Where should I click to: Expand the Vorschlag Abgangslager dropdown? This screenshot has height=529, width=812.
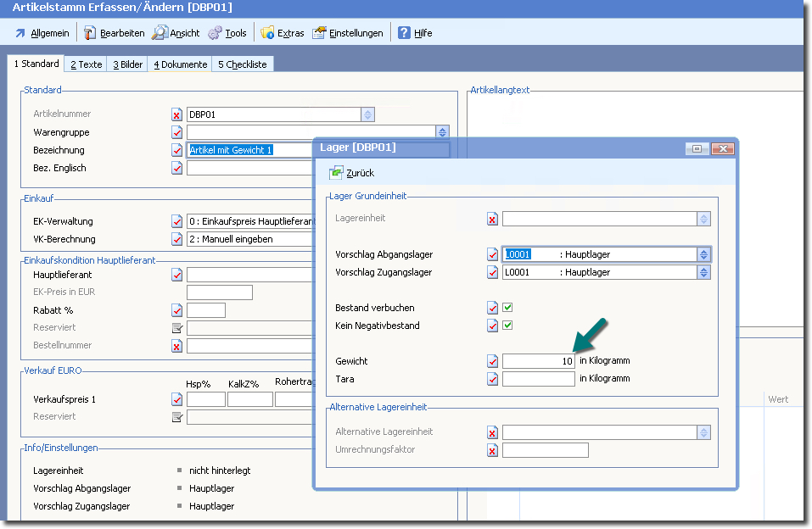703,254
